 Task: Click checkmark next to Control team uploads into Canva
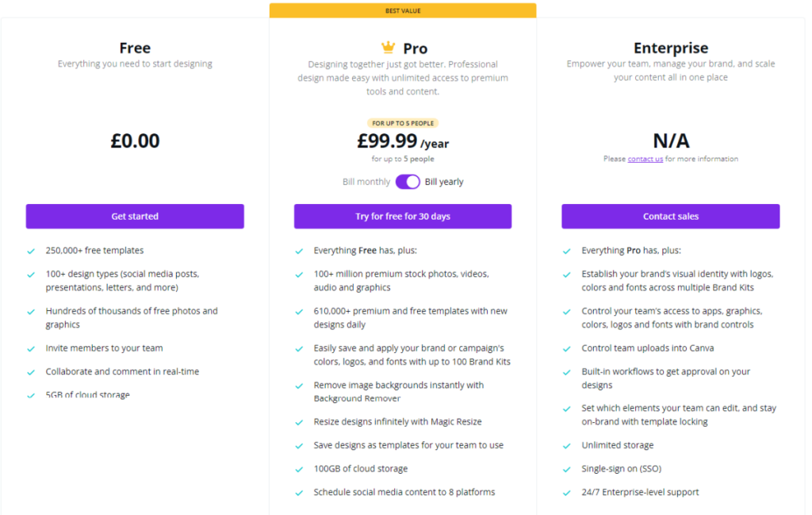[566, 348]
